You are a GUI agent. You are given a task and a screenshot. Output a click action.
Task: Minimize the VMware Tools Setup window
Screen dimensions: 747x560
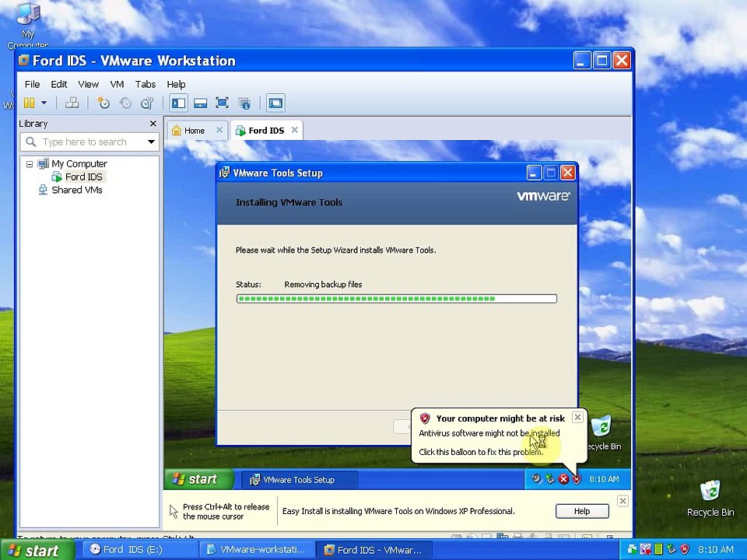coord(534,173)
